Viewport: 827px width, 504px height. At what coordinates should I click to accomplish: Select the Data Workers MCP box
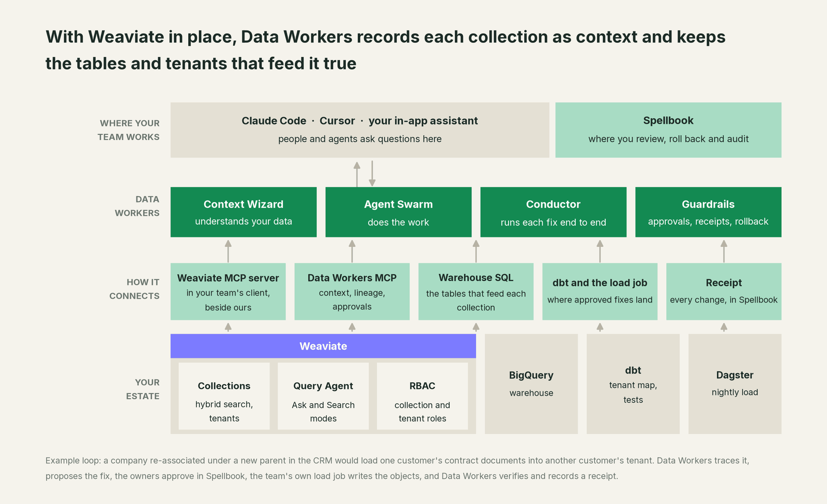pos(352,292)
